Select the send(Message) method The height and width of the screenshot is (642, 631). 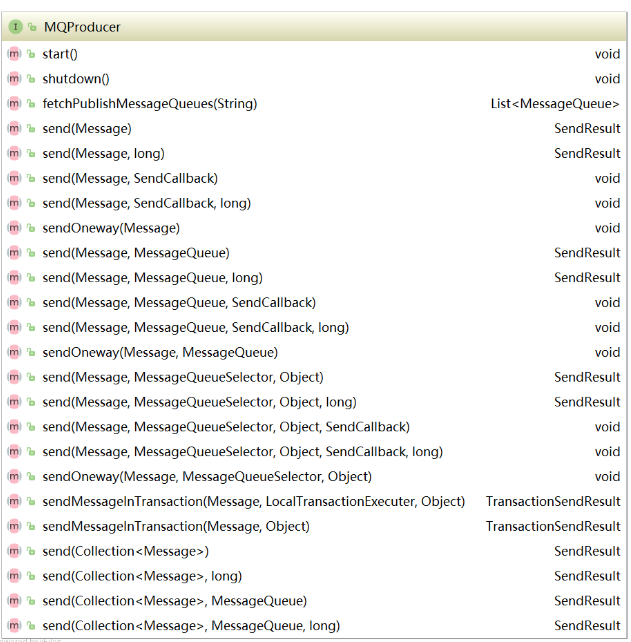click(87, 129)
